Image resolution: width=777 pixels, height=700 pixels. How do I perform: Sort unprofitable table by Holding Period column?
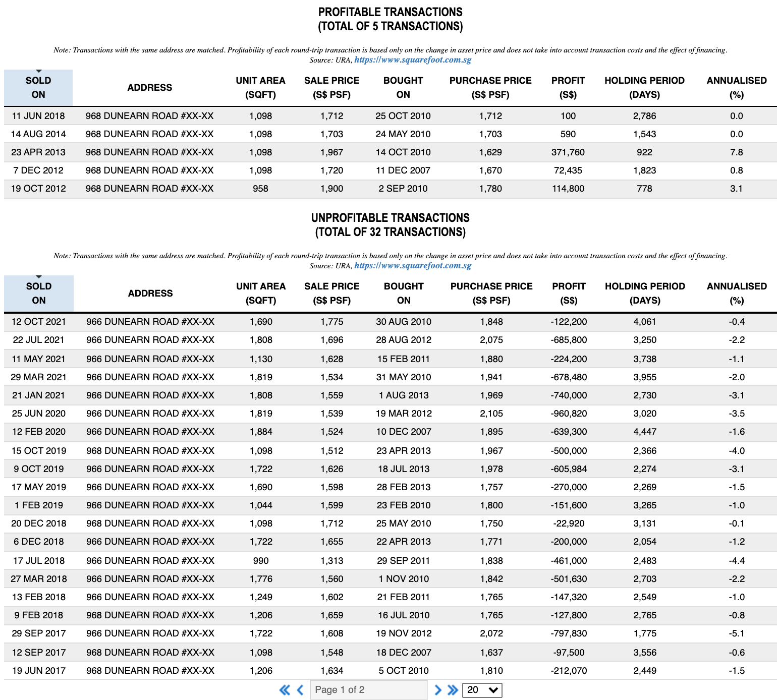tap(645, 294)
